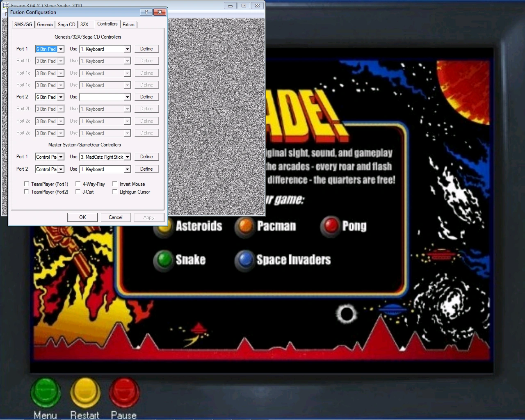Enable the Lightgun Cursor checkbox

(115, 192)
